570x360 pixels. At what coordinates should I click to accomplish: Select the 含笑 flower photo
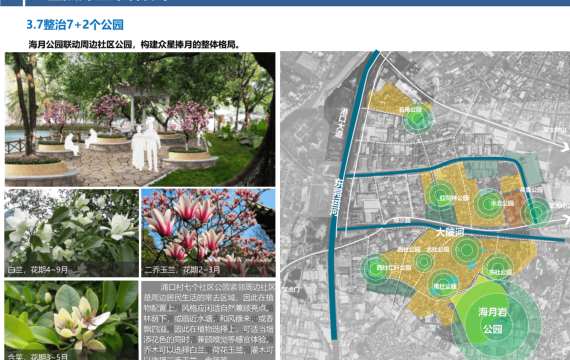click(x=72, y=320)
